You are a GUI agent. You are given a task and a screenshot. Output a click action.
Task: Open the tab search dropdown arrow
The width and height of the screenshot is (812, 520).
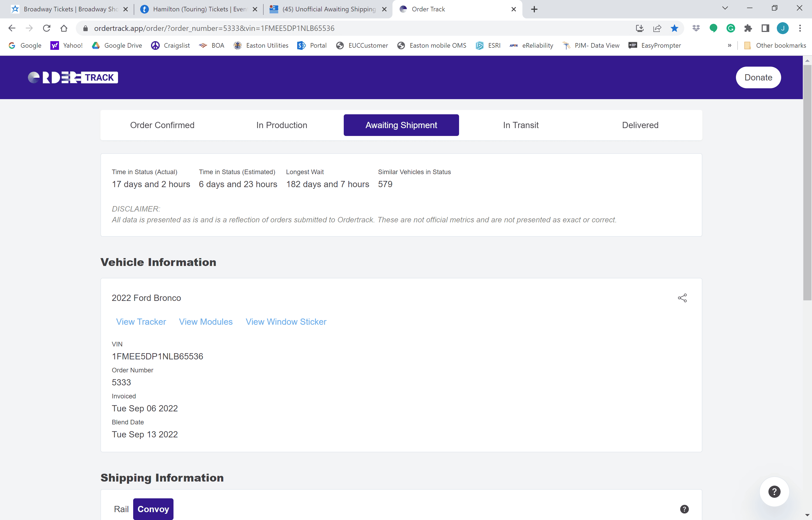[725, 8]
